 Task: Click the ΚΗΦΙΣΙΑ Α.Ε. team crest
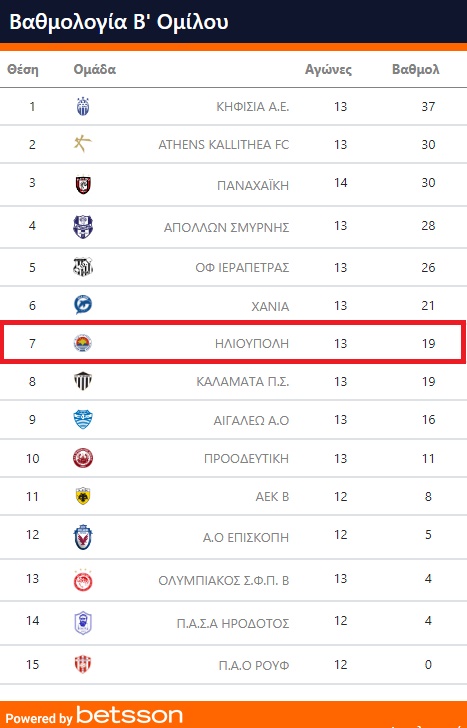(83, 106)
